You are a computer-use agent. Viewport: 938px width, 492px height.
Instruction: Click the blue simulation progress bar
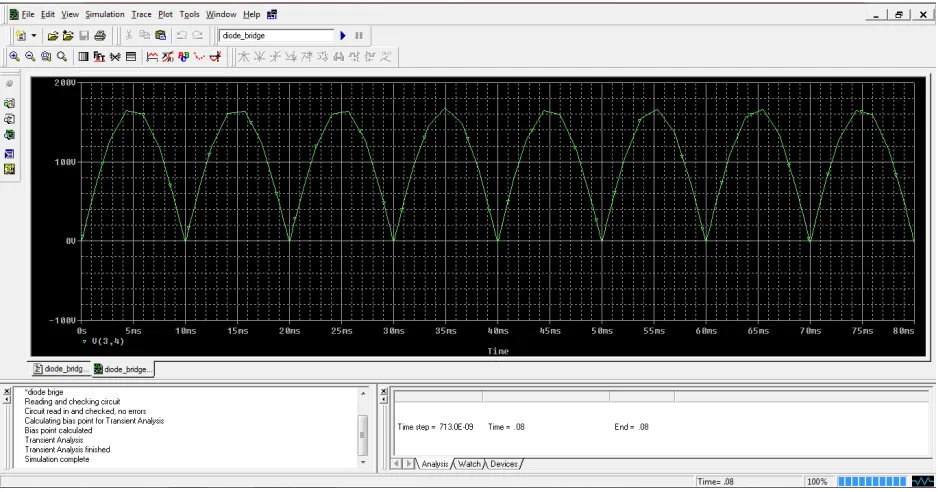872,481
